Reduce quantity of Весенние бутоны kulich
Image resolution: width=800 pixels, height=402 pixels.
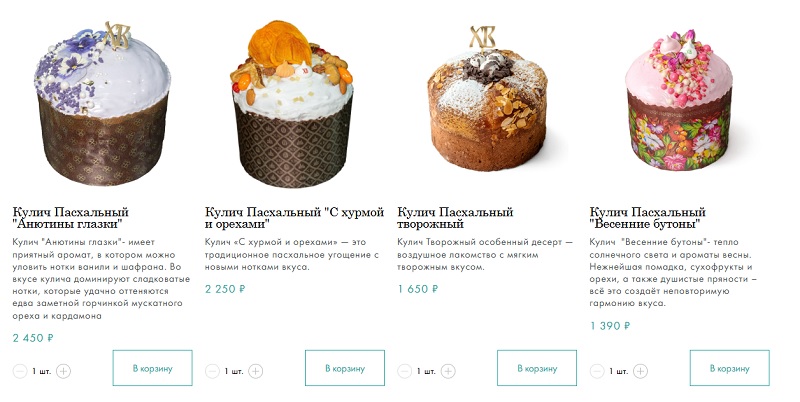click(597, 371)
